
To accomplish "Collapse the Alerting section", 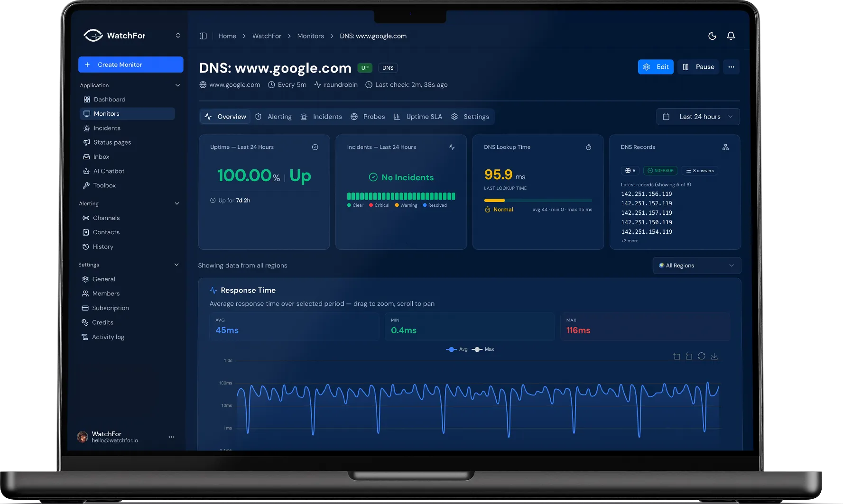I will [177, 203].
